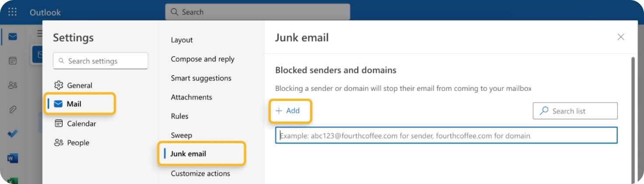Open Calendar icon in left rail

click(x=13, y=61)
